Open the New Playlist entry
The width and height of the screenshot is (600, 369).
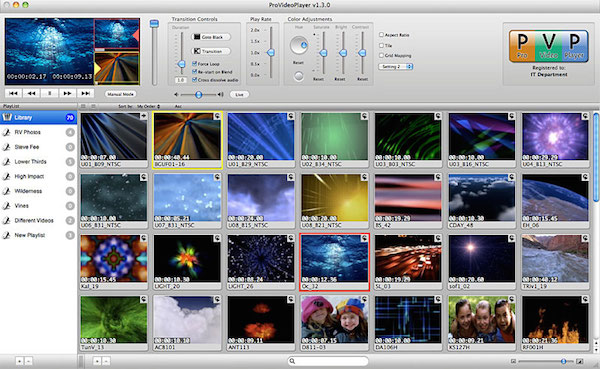click(38, 235)
